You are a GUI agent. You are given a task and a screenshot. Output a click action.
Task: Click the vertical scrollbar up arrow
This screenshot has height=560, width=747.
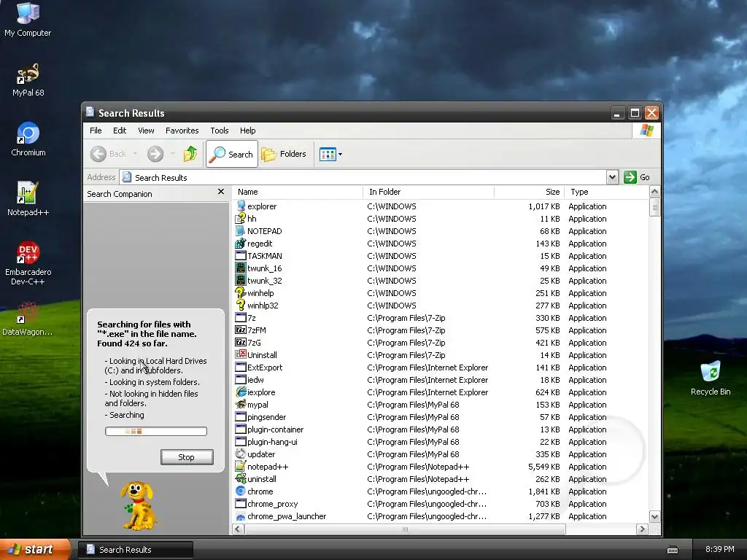pos(654,192)
